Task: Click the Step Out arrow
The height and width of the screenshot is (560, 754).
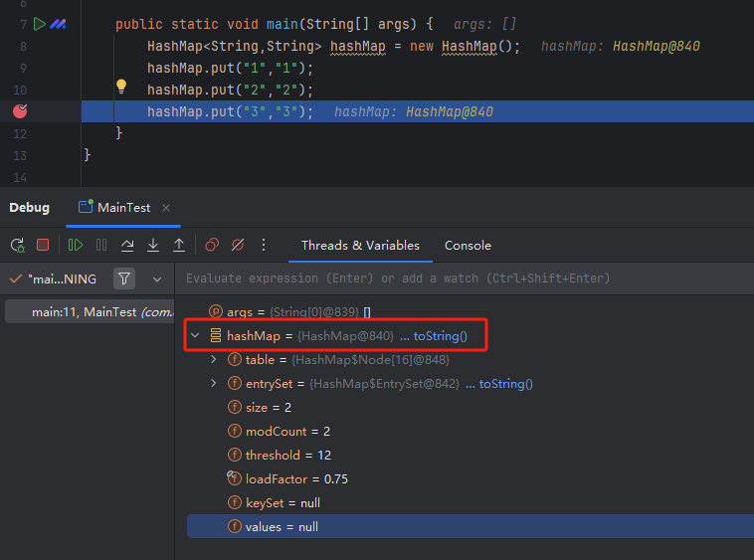Action: pos(179,245)
